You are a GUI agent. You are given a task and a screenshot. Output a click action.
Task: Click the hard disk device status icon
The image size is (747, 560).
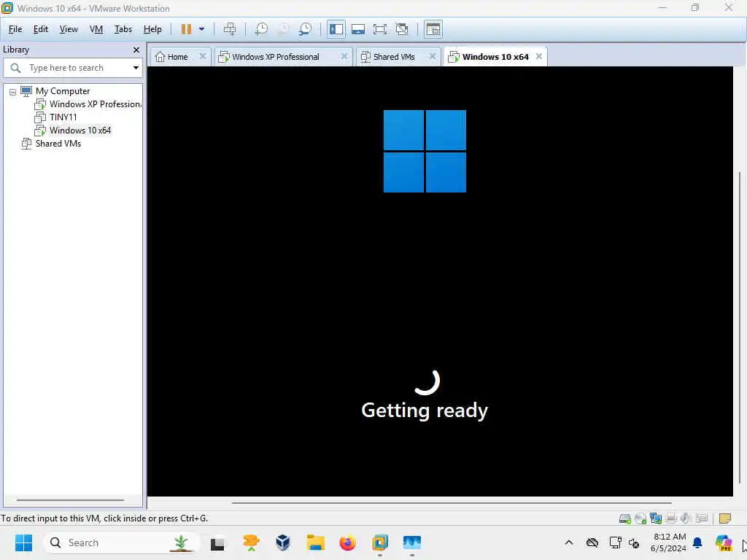(625, 518)
